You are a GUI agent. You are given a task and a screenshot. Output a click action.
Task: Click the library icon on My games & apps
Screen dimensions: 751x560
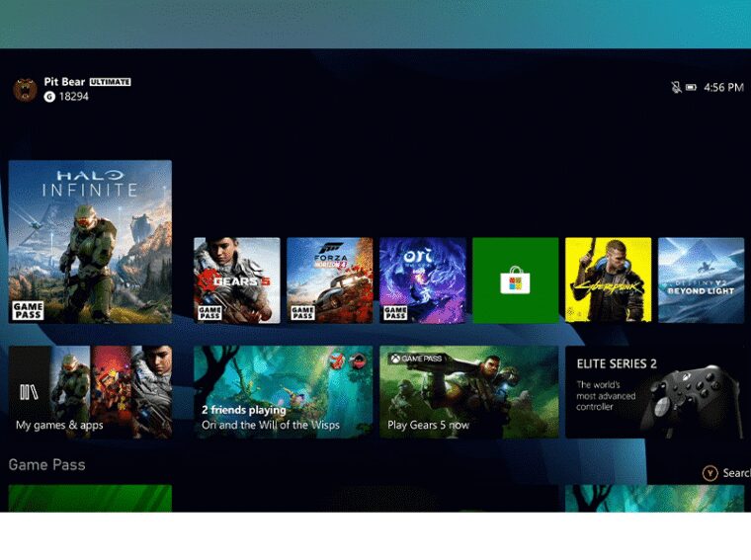29,392
